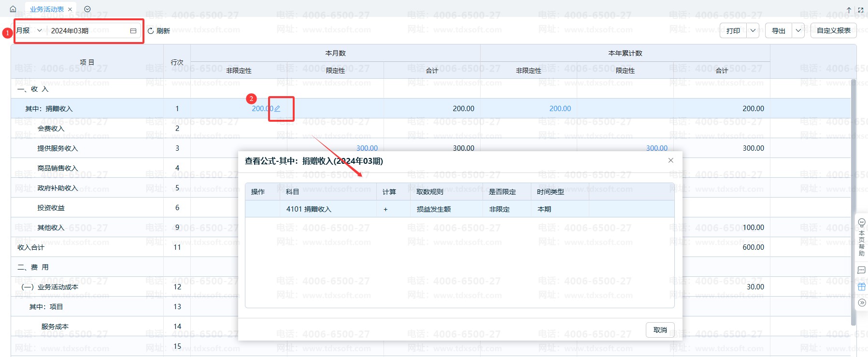Close the 业务活动表 tab
Image resolution: width=868 pixels, height=357 pixels.
pos(70,9)
